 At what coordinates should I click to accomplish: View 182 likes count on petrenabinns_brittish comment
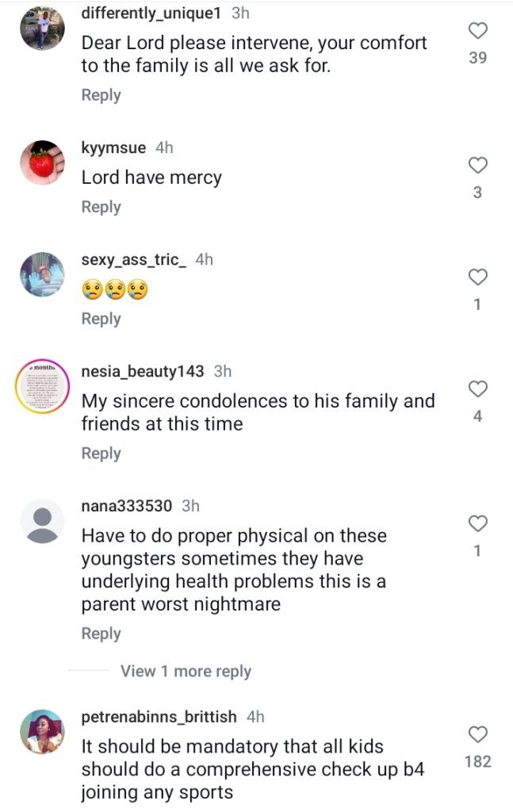click(x=478, y=762)
